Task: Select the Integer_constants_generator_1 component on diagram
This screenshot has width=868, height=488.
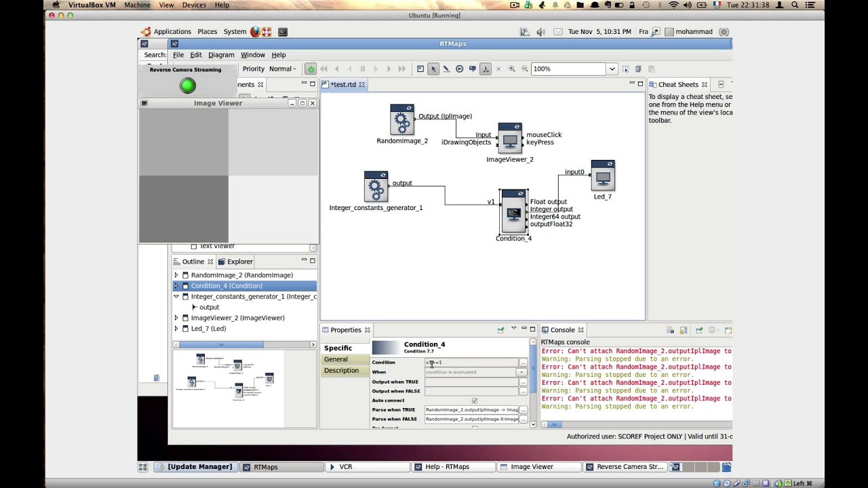Action: 376,186
